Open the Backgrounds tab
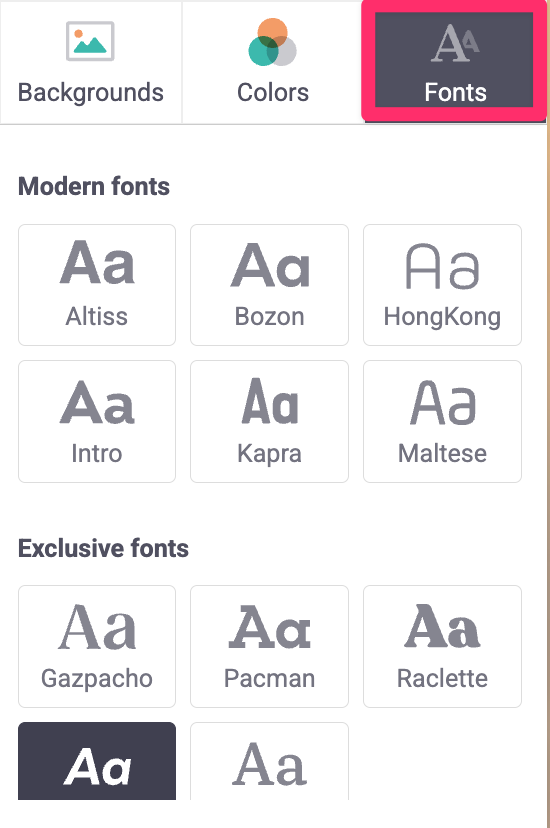This screenshot has height=828, width=550. pos(91,62)
